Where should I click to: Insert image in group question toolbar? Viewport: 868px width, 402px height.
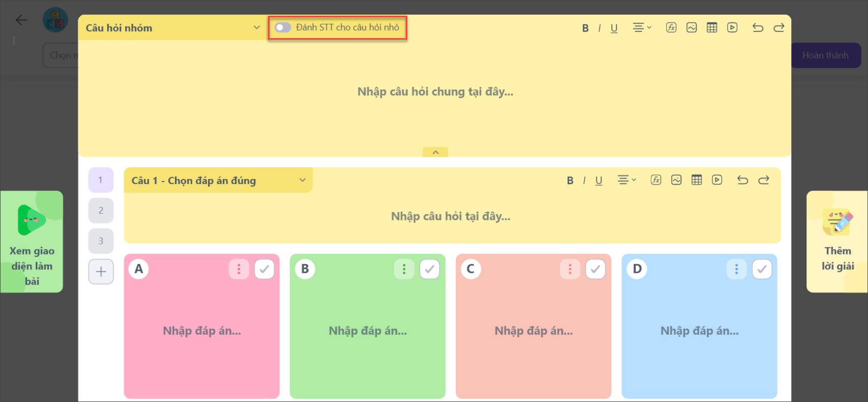coord(692,27)
